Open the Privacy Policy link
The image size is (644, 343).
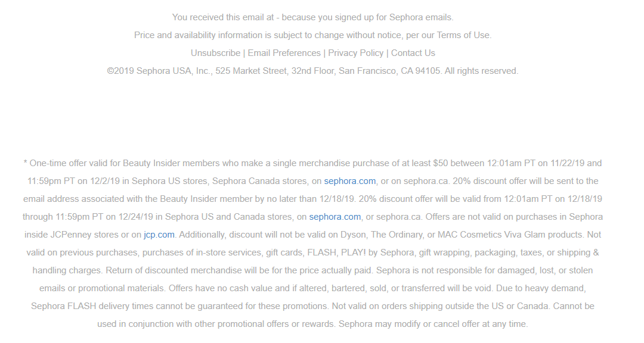[355, 53]
